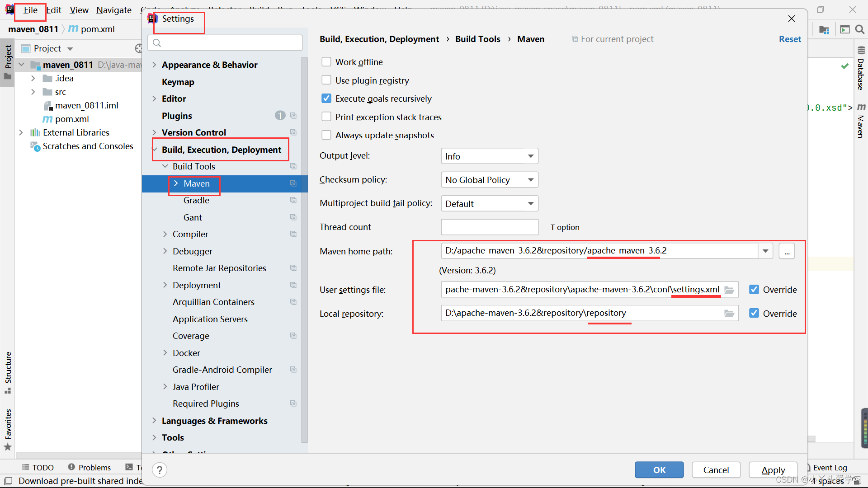Open Maven home path dropdown arrow
Screen dimensions: 868x488
tap(765, 251)
